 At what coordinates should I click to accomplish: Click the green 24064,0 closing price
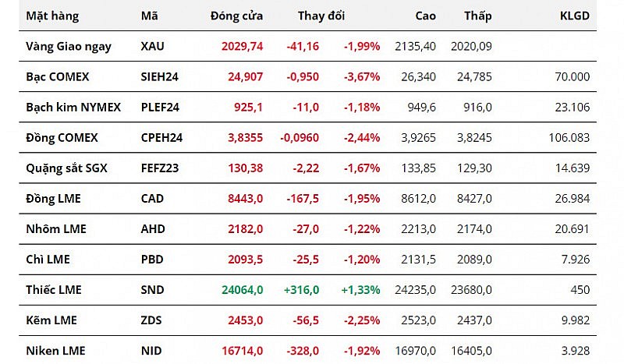(x=243, y=289)
